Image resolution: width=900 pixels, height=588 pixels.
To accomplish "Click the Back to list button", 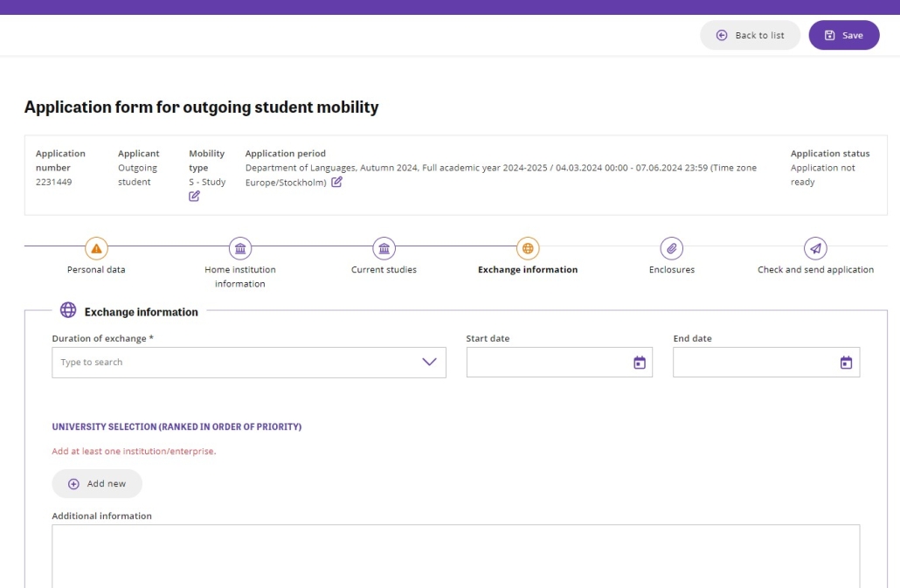I will (x=750, y=35).
